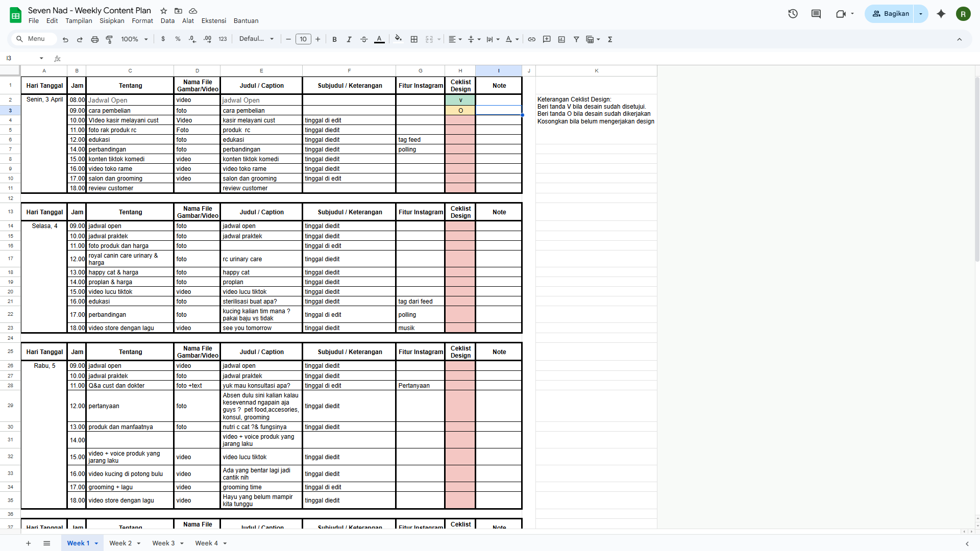Click the font size input field
The width and height of the screenshot is (980, 551).
(x=303, y=39)
